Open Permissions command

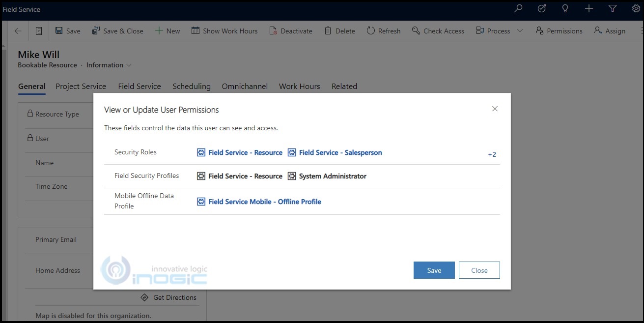point(559,31)
